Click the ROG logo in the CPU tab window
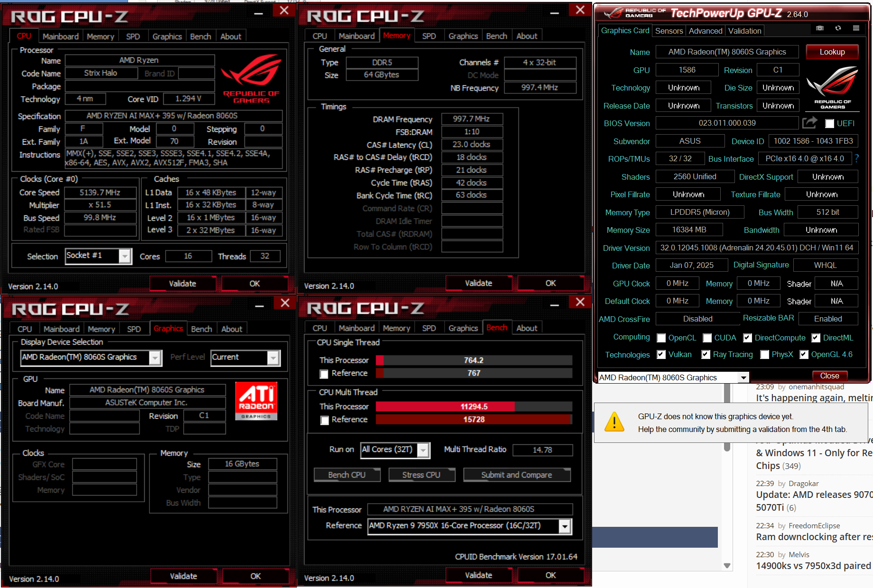Viewport: 873px width, 588px height. pyautogui.click(x=251, y=79)
